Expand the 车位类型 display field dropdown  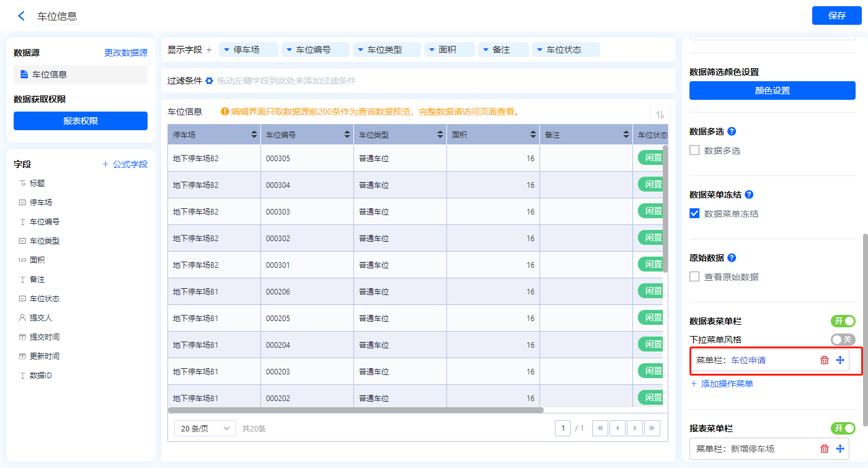pyautogui.click(x=360, y=50)
